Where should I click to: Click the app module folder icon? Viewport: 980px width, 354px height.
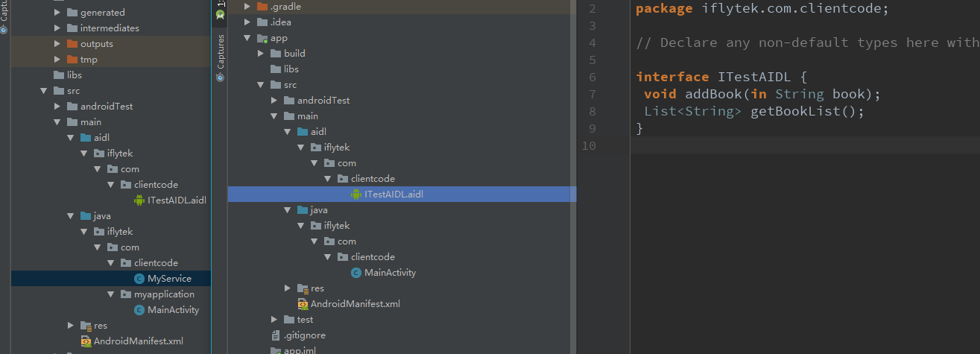coord(262,38)
